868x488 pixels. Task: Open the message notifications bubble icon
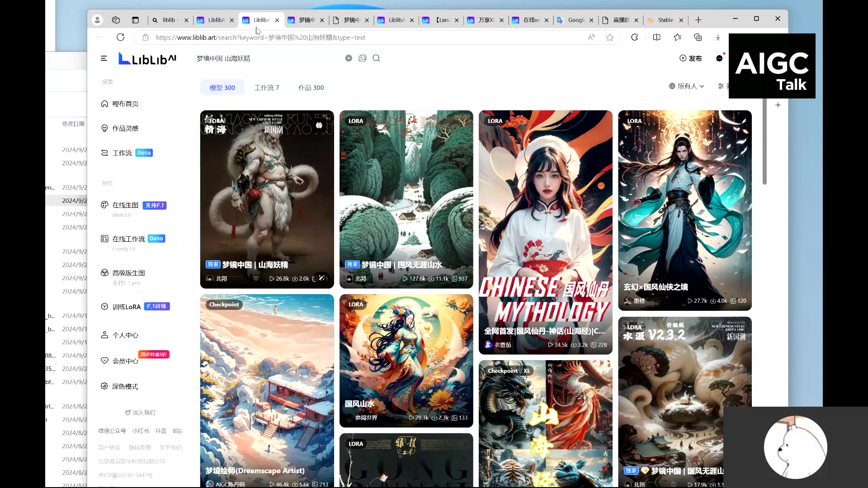click(719, 58)
